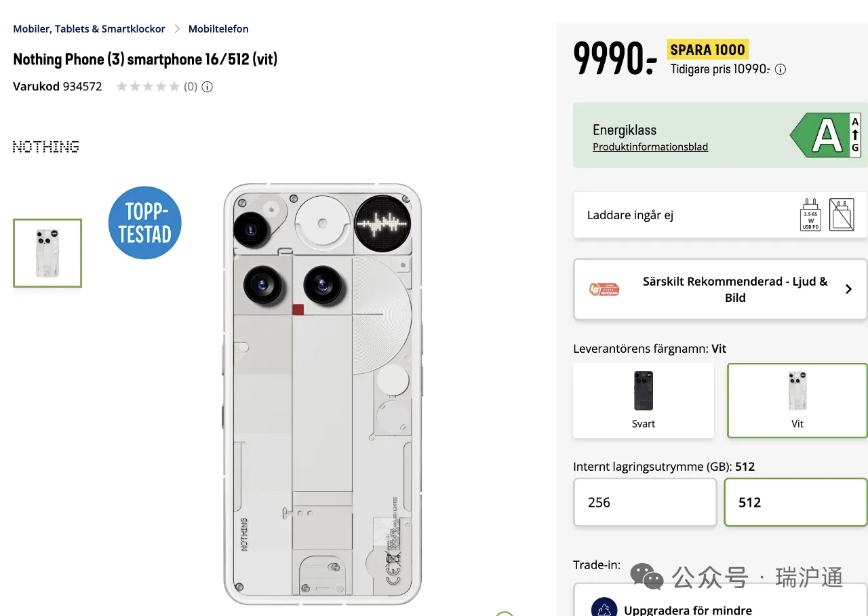Choose 256 GB storage option
Viewport: 868px width, 616px height.
(645, 502)
